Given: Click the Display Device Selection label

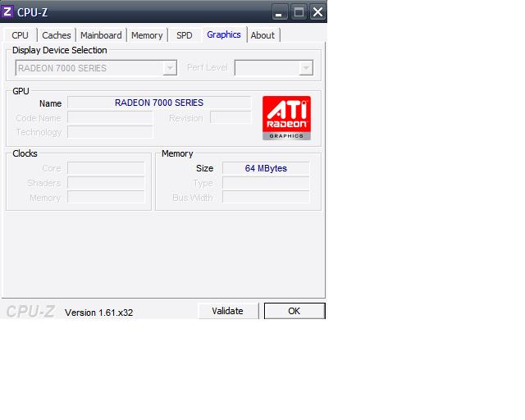Looking at the screenshot, I should click(60, 50).
